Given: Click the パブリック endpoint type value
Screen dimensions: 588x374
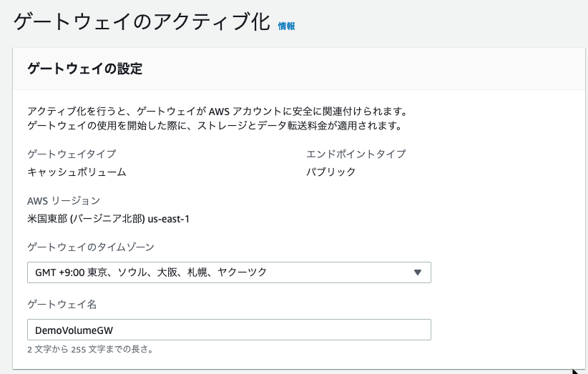Looking at the screenshot, I should pyautogui.click(x=330, y=172).
